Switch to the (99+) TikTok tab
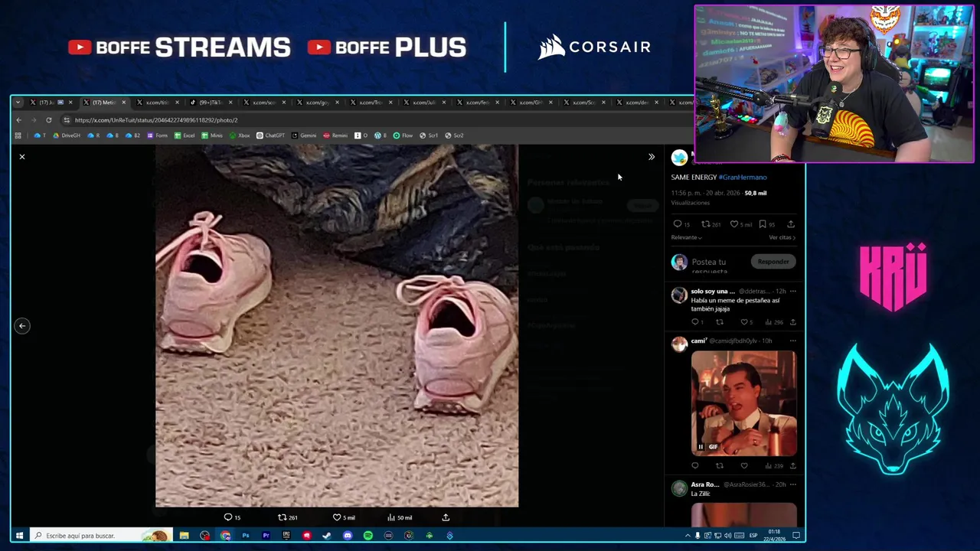The width and height of the screenshot is (980, 551). [211, 103]
